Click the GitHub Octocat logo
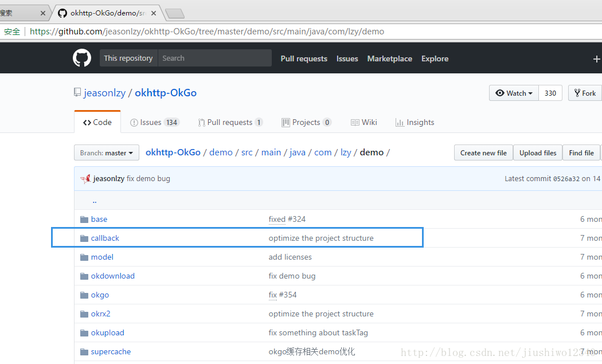The height and width of the screenshot is (364, 602). click(x=82, y=58)
